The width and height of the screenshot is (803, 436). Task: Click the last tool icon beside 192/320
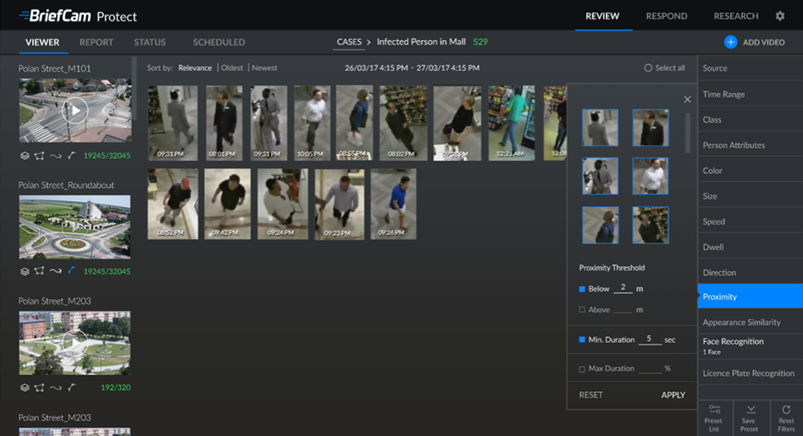coord(72,387)
